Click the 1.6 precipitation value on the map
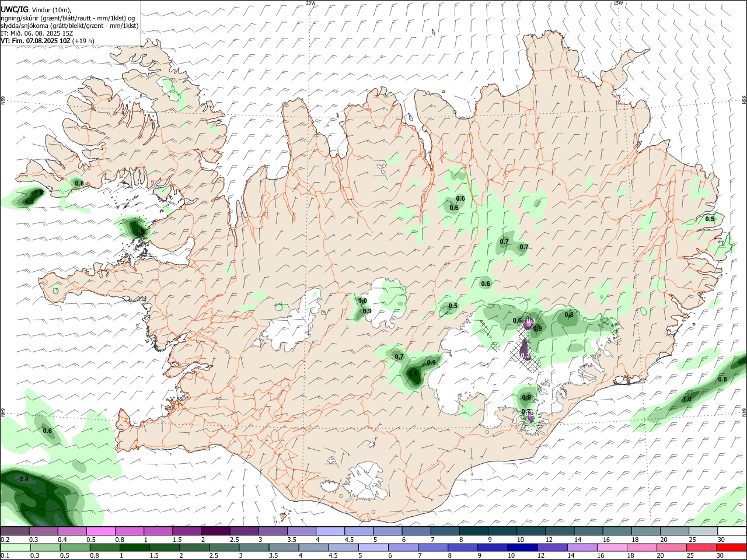Viewport: 747px width, 560px height. [x=414, y=374]
